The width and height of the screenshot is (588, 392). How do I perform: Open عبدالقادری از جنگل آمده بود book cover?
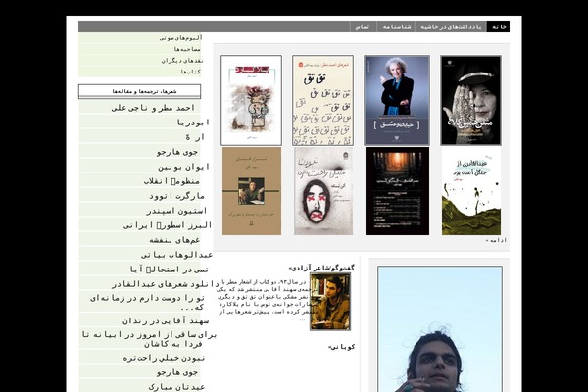471,191
